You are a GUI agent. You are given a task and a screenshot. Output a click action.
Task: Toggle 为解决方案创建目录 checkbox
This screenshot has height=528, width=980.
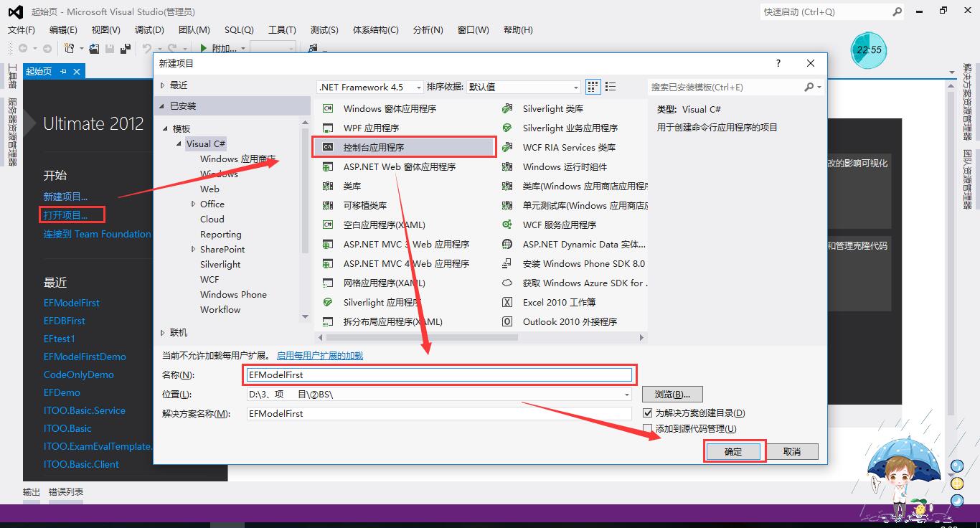pos(648,413)
